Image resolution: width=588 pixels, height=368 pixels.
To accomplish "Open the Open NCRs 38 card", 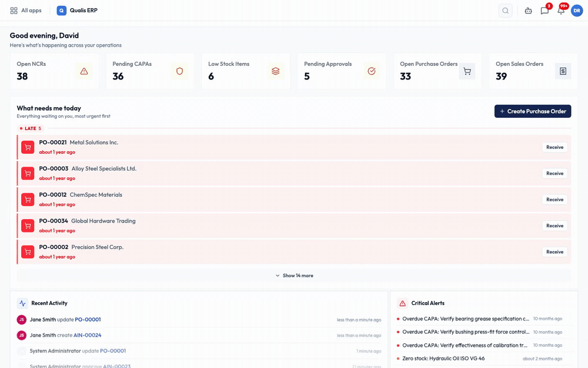I will [x=54, y=71].
